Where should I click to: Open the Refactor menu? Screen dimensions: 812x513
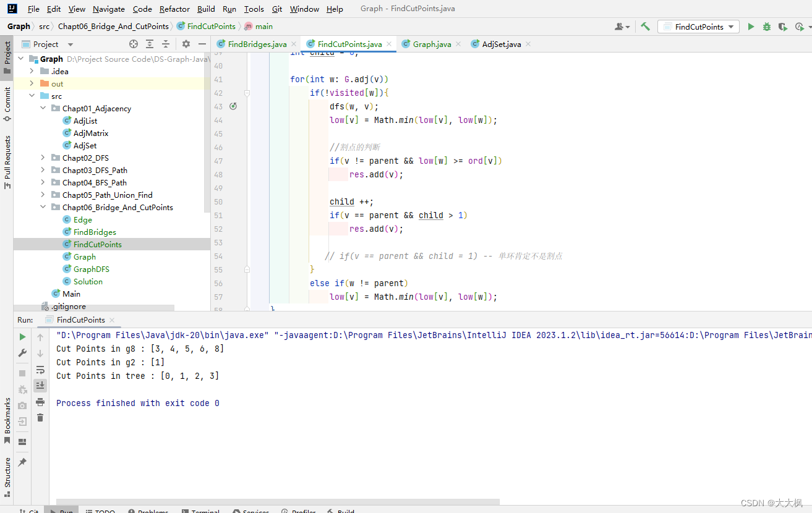(174, 9)
